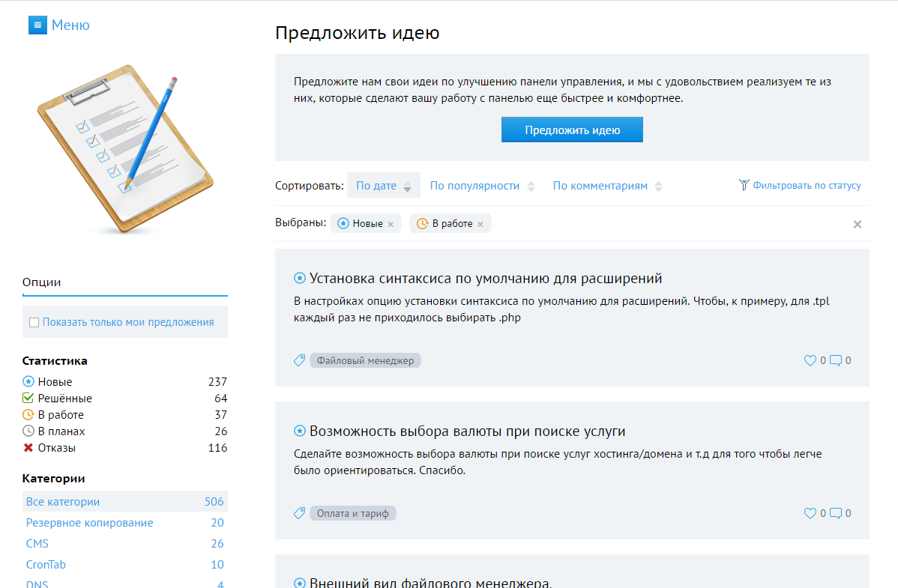Viewport: 898px width, 588px height.
Task: Click the tag icon beside Файловый менеджер
Action: coord(299,360)
